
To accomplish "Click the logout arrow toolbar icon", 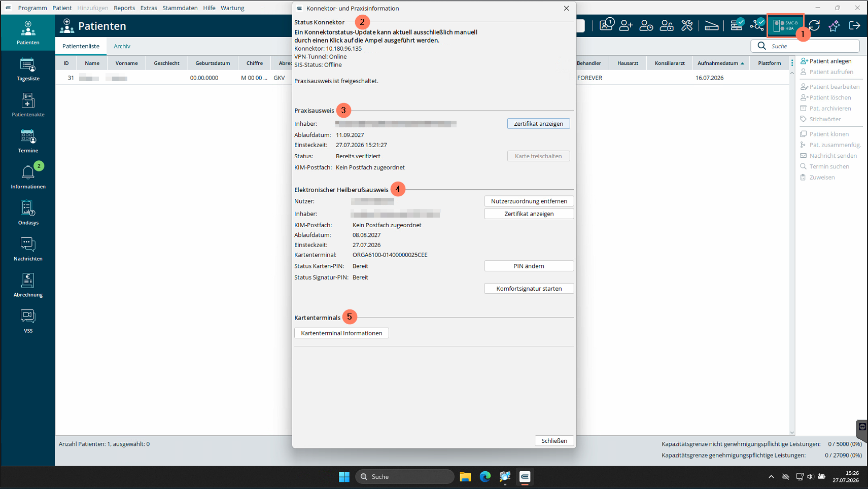I will [854, 25].
